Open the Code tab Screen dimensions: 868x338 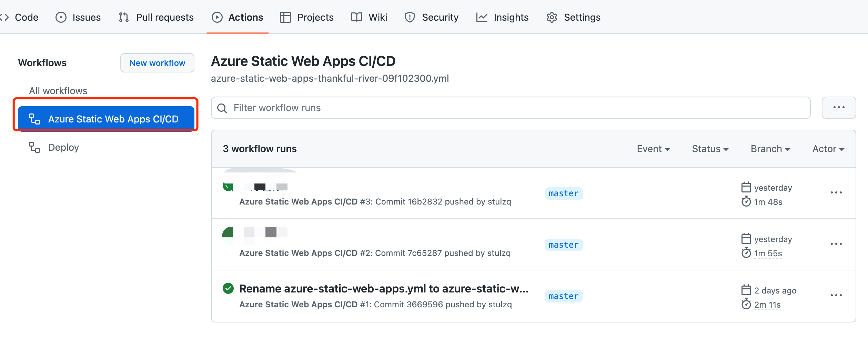tap(20, 17)
